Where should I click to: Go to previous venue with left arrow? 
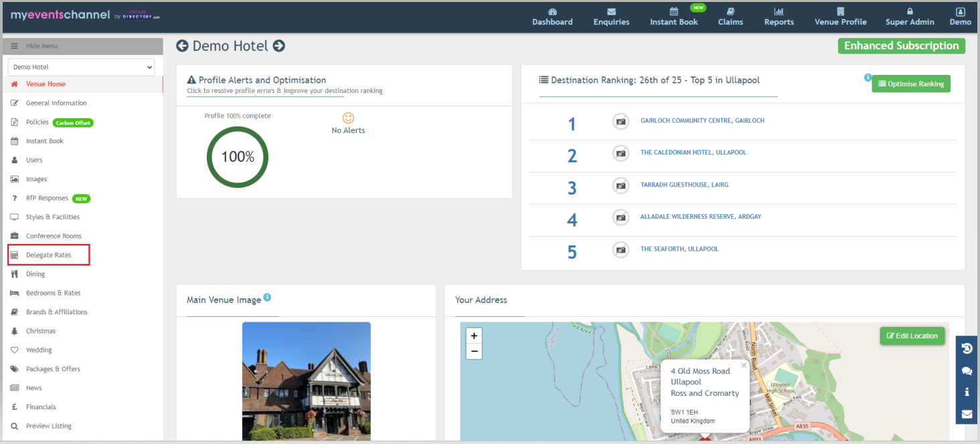click(x=182, y=45)
